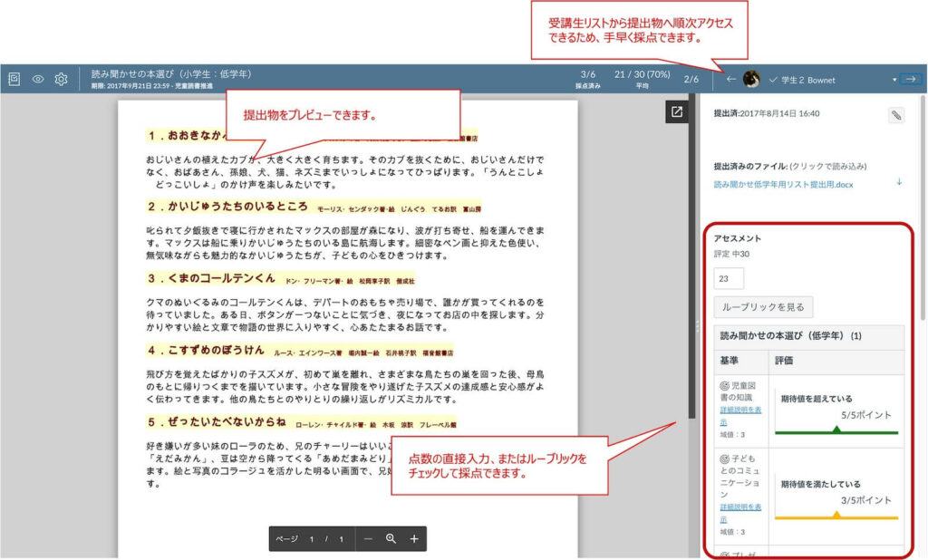Expand the student selector dropdown arrow
This screenshot has height=560, width=928.
[894, 80]
